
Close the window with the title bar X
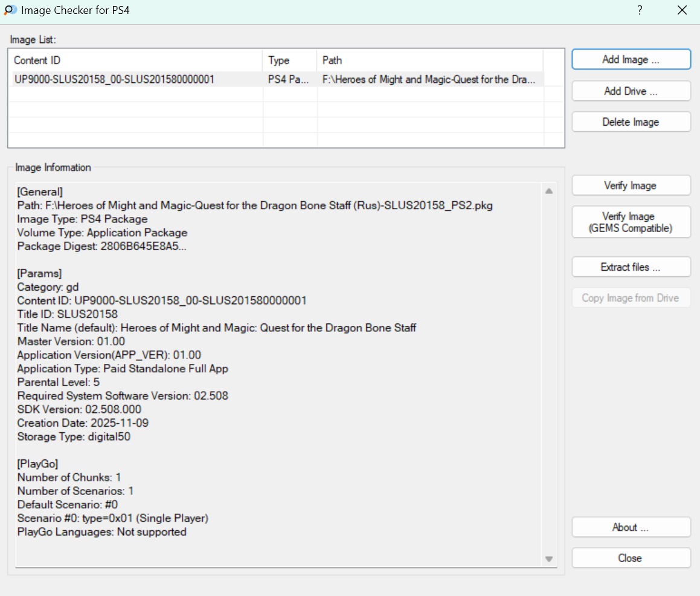tap(682, 10)
